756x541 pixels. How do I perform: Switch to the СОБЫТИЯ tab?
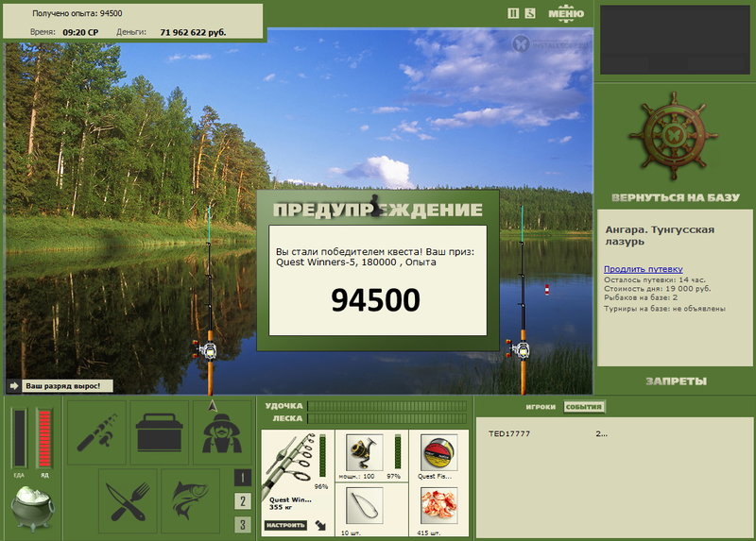pyautogui.click(x=584, y=407)
